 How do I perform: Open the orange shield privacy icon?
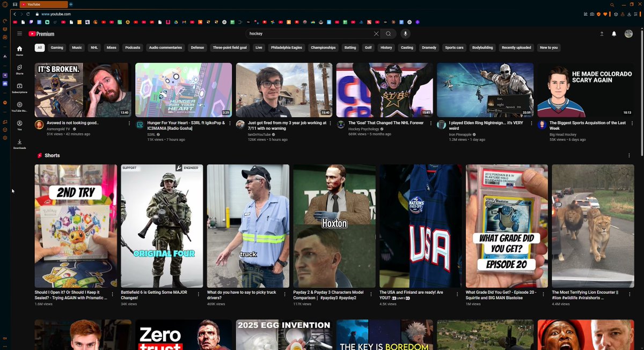point(599,14)
